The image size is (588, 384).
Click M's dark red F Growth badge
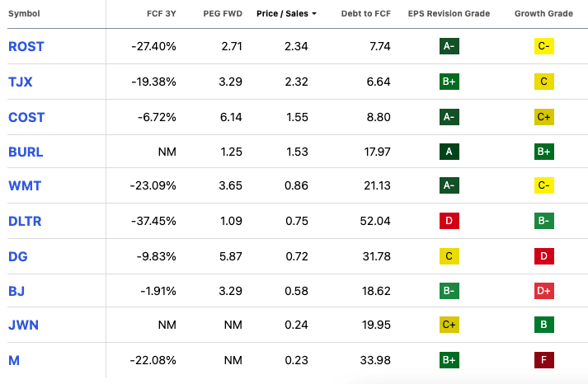543,359
